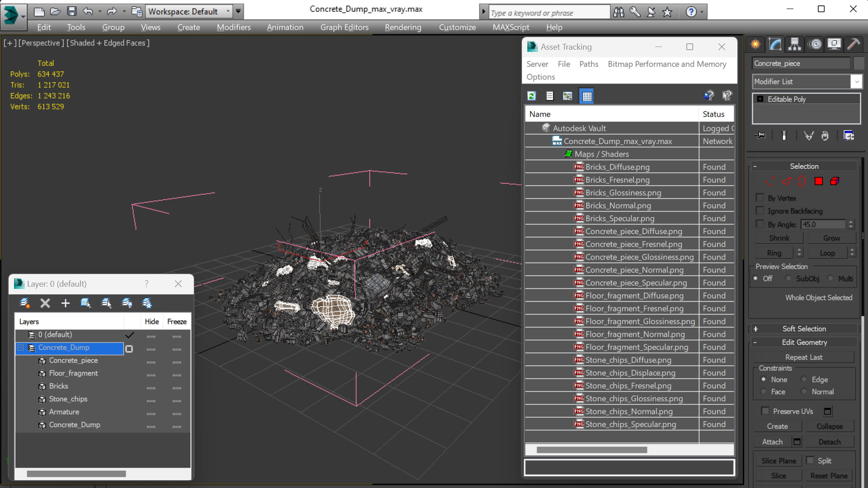
Task: Open the Utilities hammer panel tab
Action: [854, 44]
